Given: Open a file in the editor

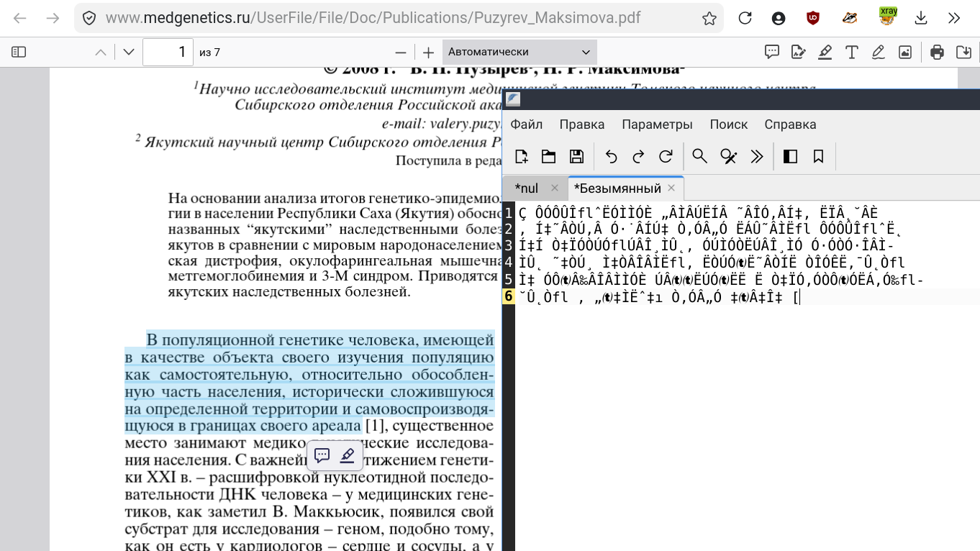Looking at the screenshot, I should [x=549, y=156].
